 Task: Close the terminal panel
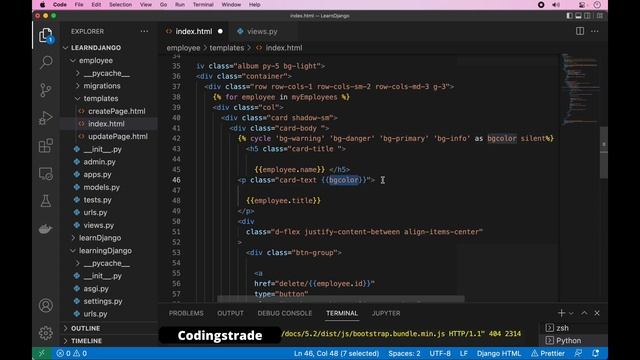click(597, 313)
